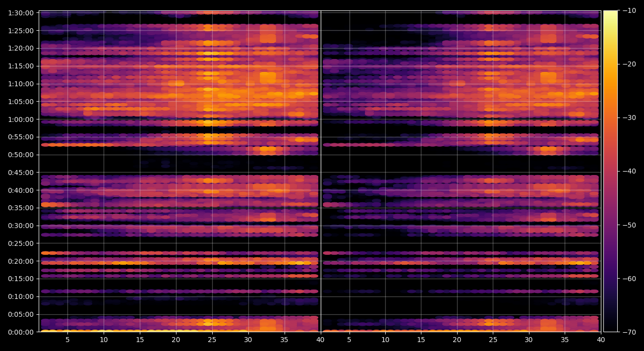
Task: Click x-axis label 5 of left heatmap
Action: tap(67, 340)
